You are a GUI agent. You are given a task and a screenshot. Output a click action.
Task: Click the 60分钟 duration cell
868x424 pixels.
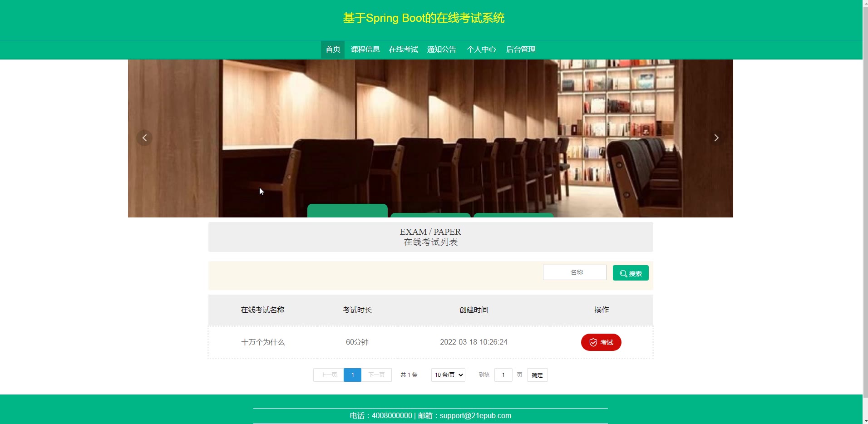pyautogui.click(x=357, y=342)
